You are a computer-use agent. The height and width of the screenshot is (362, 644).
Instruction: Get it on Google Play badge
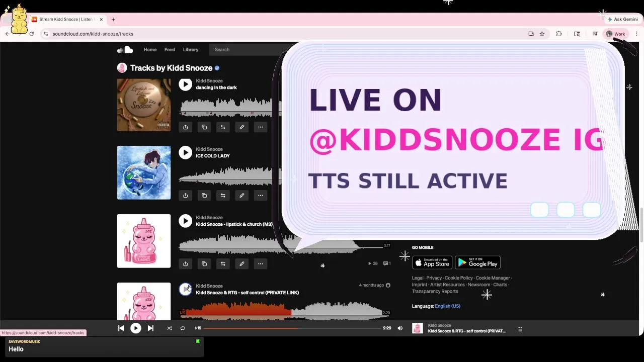click(477, 262)
